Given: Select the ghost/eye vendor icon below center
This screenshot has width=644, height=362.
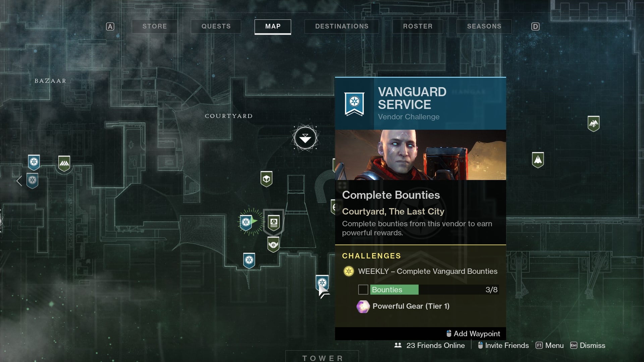Looking at the screenshot, I should [x=273, y=244].
